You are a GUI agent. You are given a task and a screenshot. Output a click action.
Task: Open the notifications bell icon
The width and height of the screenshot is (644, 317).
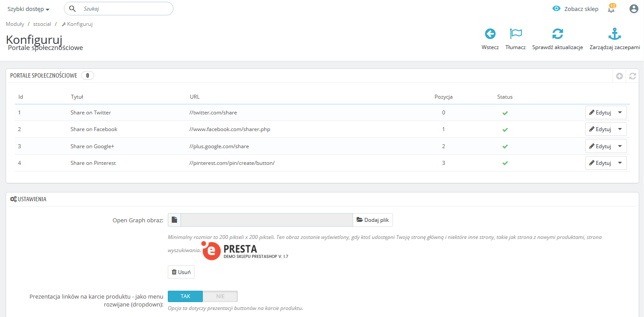(612, 9)
